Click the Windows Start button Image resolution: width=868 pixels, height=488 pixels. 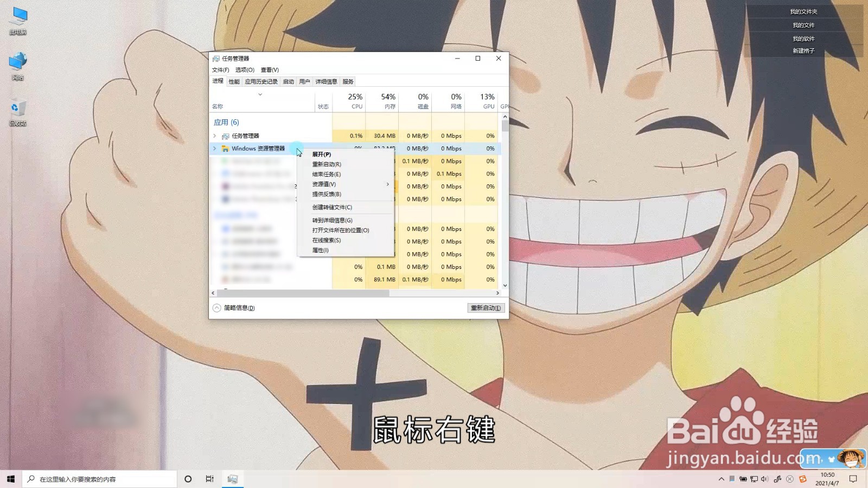(11, 479)
